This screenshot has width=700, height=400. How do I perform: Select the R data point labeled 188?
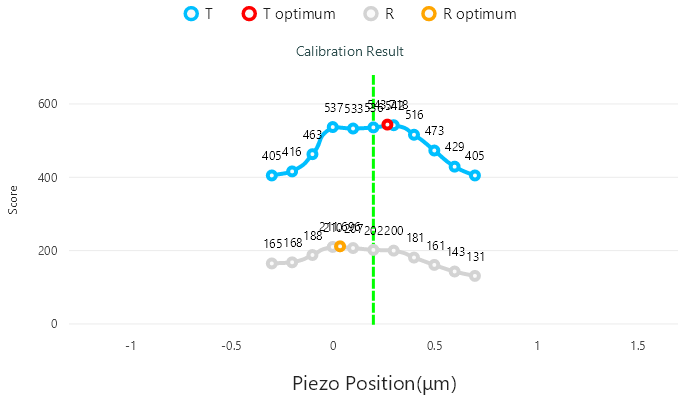point(312,255)
